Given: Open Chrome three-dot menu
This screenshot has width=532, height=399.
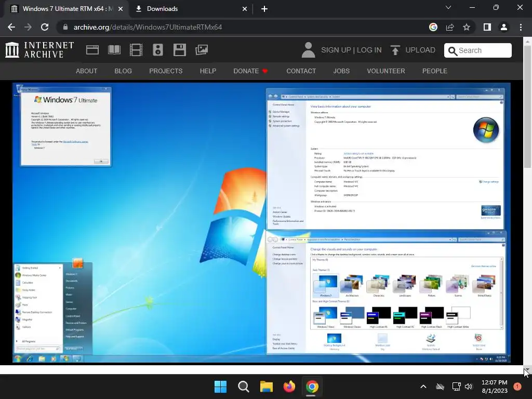Looking at the screenshot, I should click(x=521, y=27).
